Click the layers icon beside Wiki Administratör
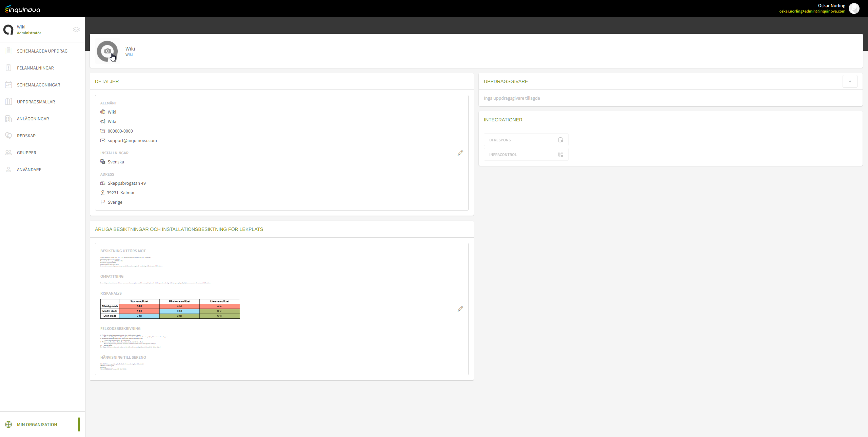This screenshot has width=868, height=437. click(76, 29)
